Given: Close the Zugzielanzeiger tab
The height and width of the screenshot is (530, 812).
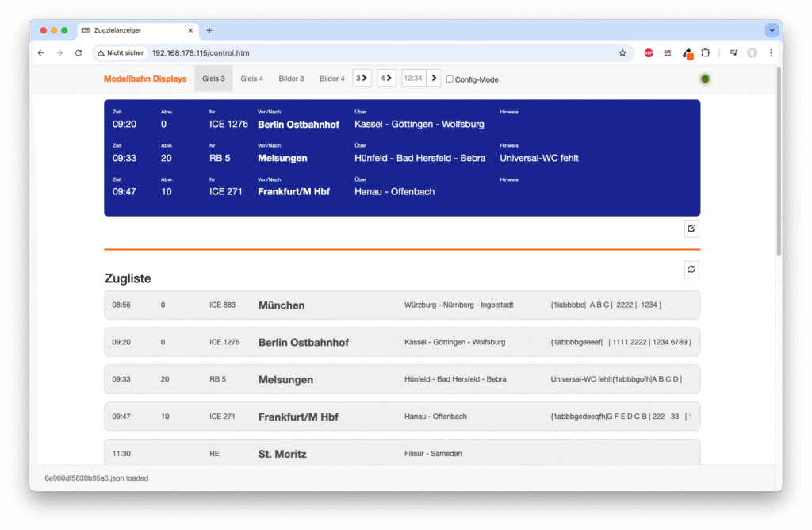Looking at the screenshot, I should point(190,31).
